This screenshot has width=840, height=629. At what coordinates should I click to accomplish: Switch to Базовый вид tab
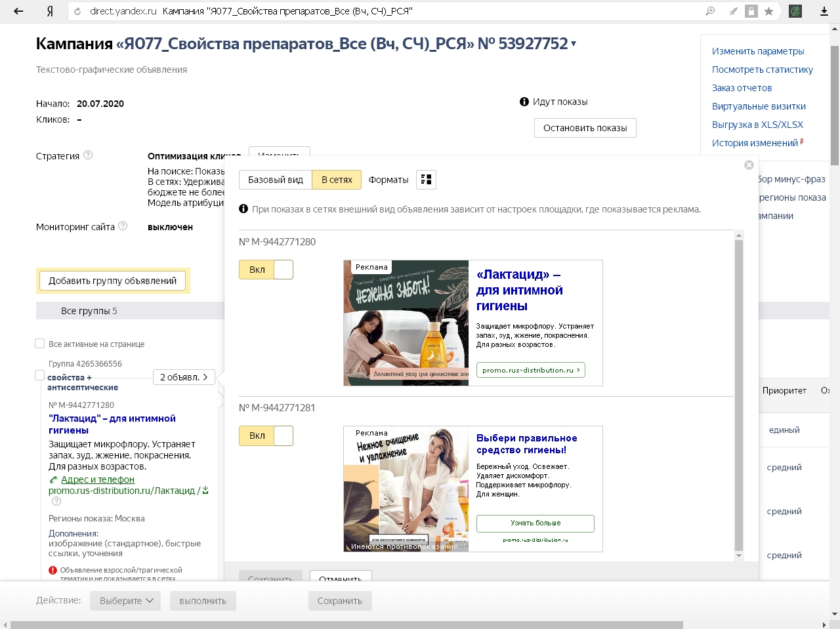point(276,180)
